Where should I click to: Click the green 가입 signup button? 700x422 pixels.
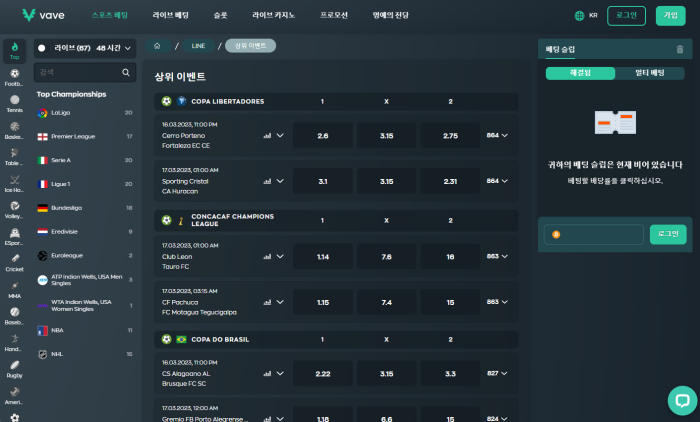point(671,16)
